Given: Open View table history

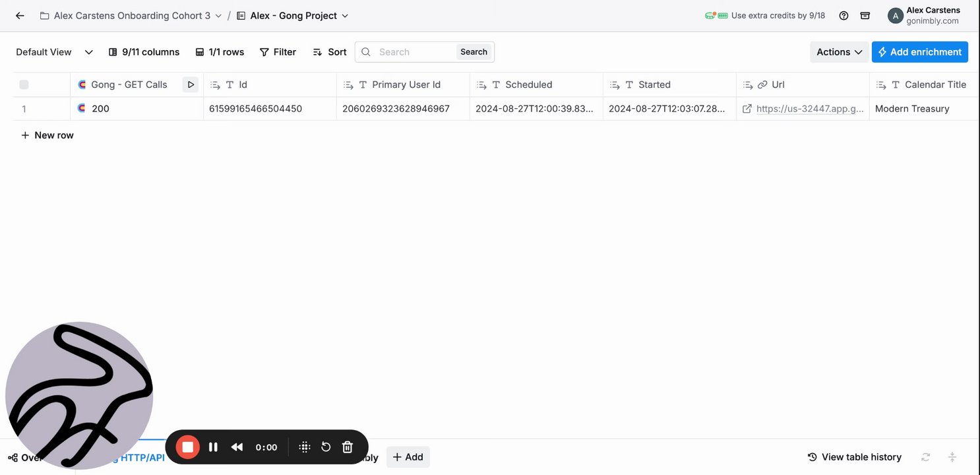Looking at the screenshot, I should [855, 457].
